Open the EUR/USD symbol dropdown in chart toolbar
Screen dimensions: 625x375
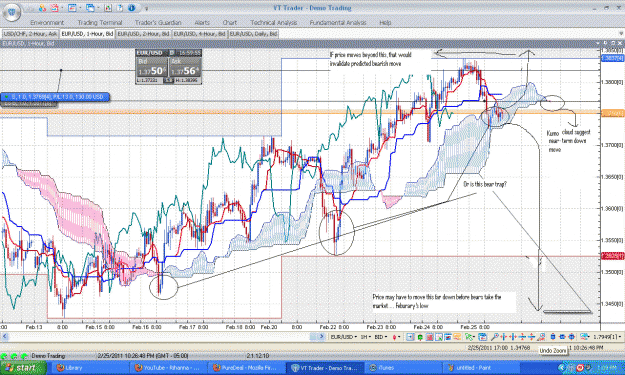[x=343, y=337]
